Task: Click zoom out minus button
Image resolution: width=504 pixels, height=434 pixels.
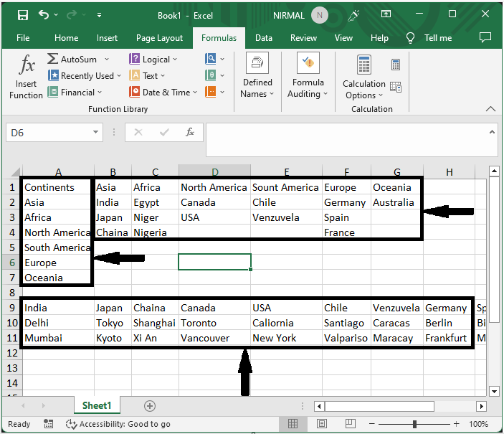Action: click(x=371, y=424)
